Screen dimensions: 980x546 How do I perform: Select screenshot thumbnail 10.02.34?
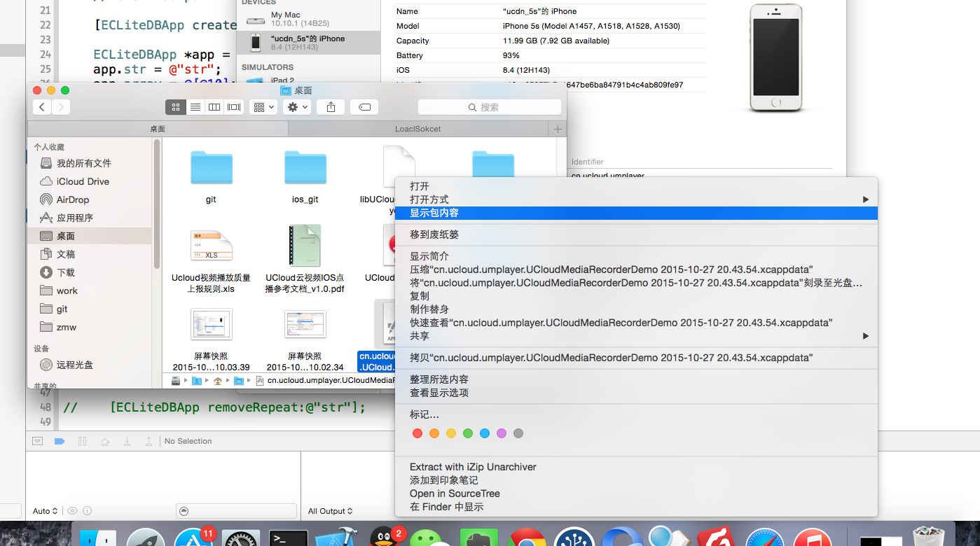(x=305, y=323)
